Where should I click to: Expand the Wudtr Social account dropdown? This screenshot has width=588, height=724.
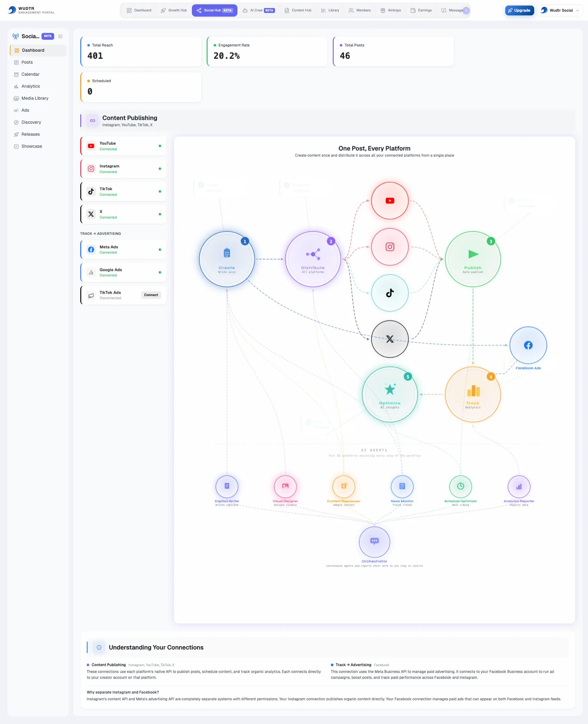[x=560, y=10]
